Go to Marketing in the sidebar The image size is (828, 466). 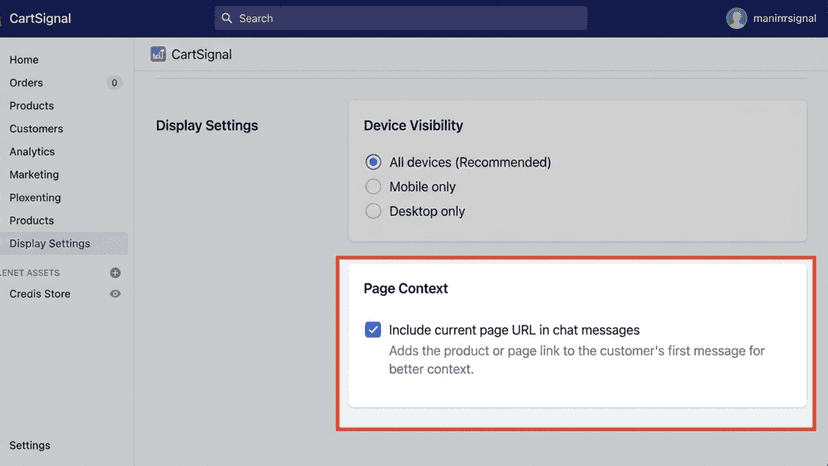34,175
